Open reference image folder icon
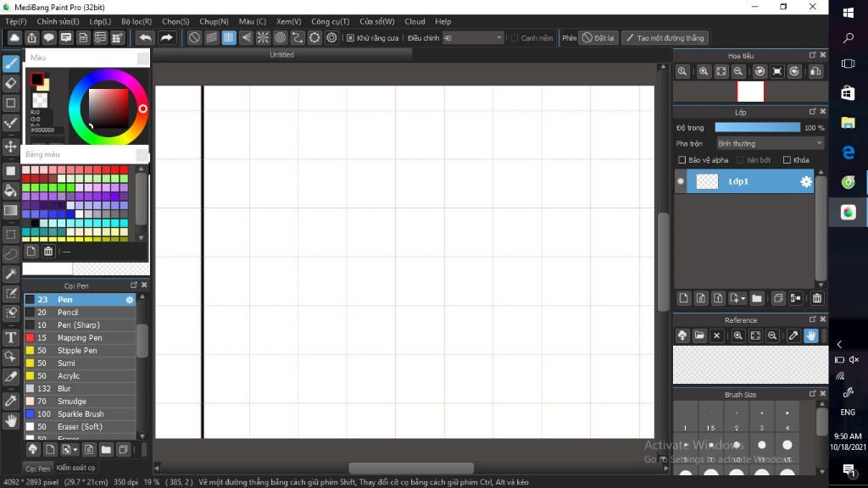The image size is (868, 488). [699, 335]
